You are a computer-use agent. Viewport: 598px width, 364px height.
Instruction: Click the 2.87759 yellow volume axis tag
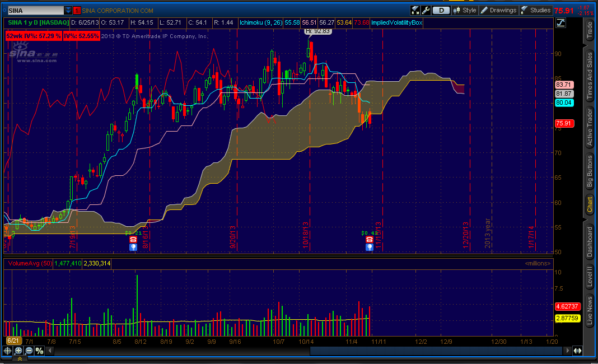(x=568, y=318)
